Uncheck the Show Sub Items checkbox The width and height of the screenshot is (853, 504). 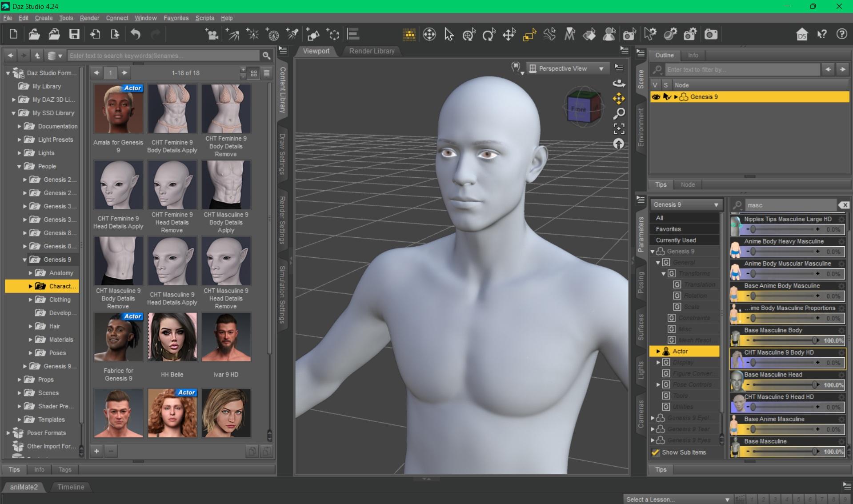[x=655, y=452]
